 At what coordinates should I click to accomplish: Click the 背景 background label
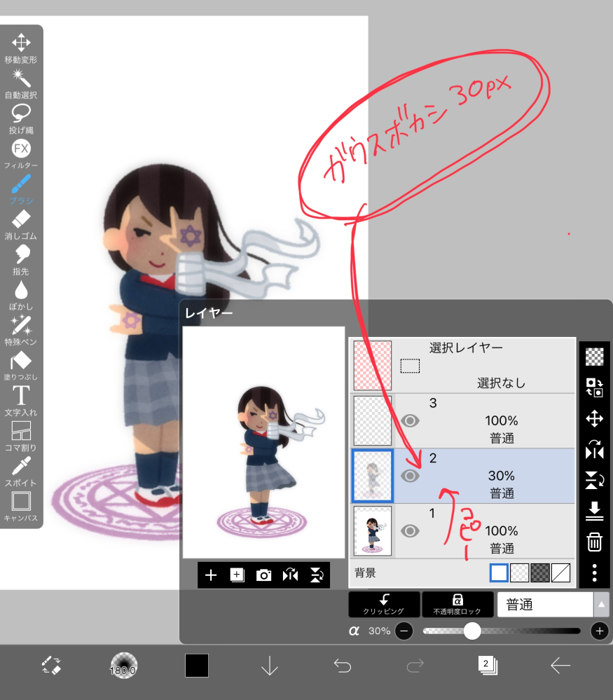[365, 572]
